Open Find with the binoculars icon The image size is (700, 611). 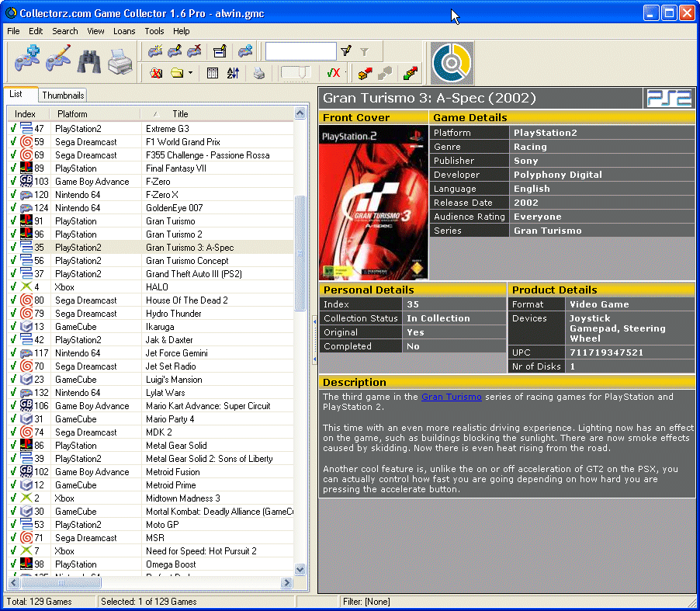[88, 61]
